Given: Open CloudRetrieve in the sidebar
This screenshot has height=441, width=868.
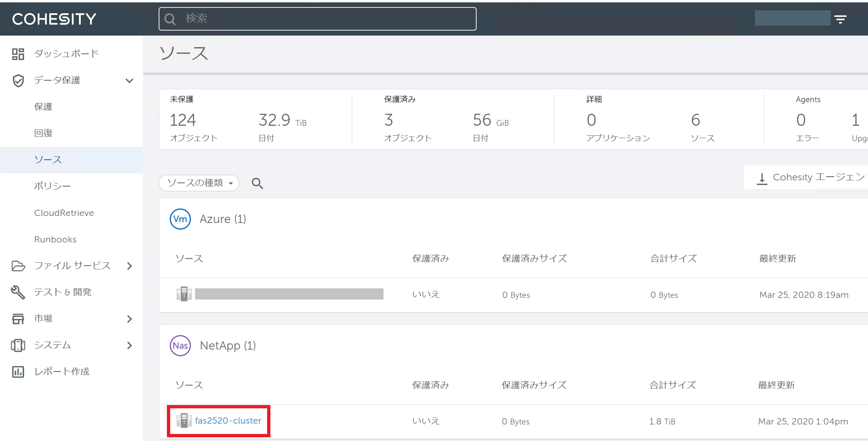Looking at the screenshot, I should coord(64,213).
